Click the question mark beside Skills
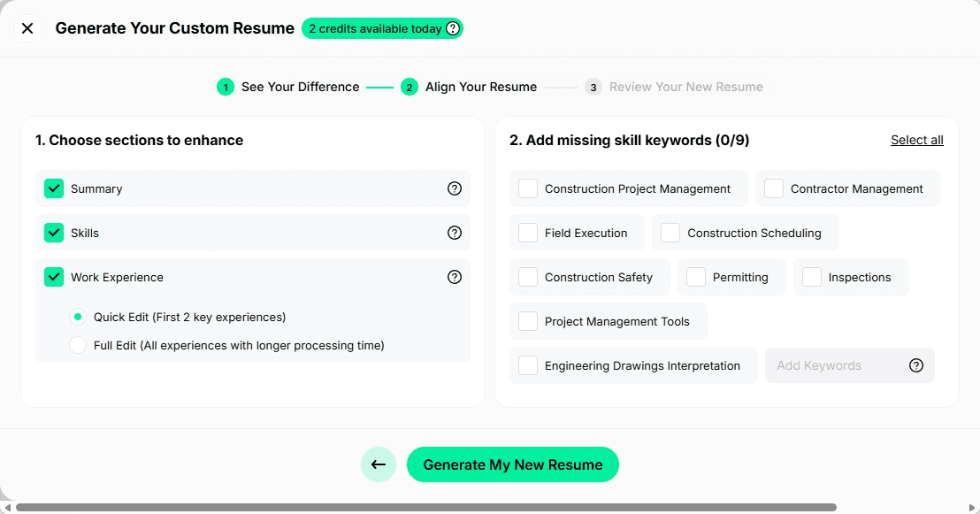The width and height of the screenshot is (980, 514). (x=455, y=233)
